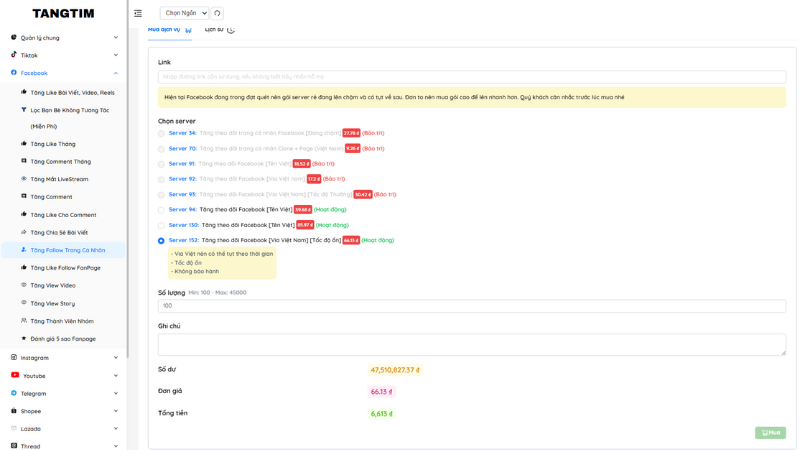Viewport: 800px width, 450px height.
Task: Open the Chọn Ngôn language dropdown
Action: pos(184,13)
